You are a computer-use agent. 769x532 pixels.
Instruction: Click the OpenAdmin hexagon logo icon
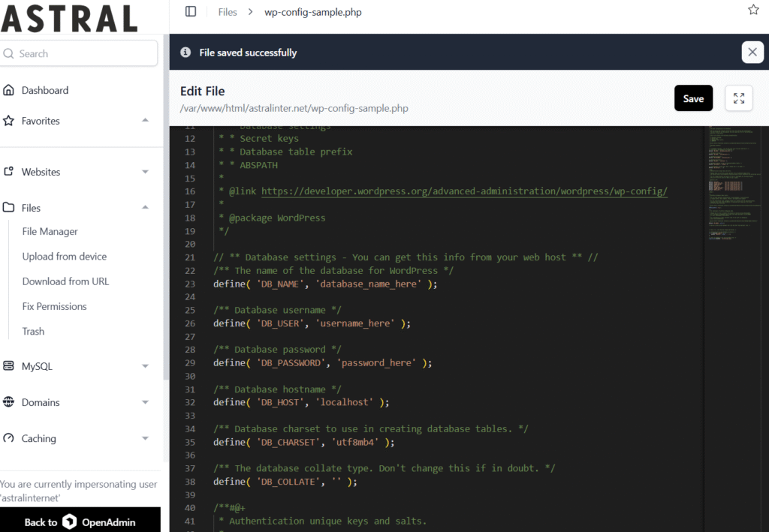click(70, 521)
